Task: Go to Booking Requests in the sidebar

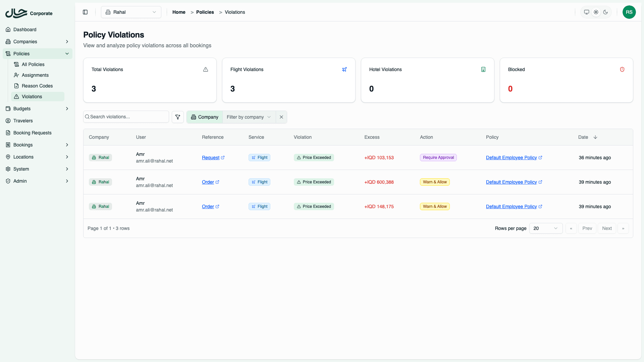Action: coord(33,133)
